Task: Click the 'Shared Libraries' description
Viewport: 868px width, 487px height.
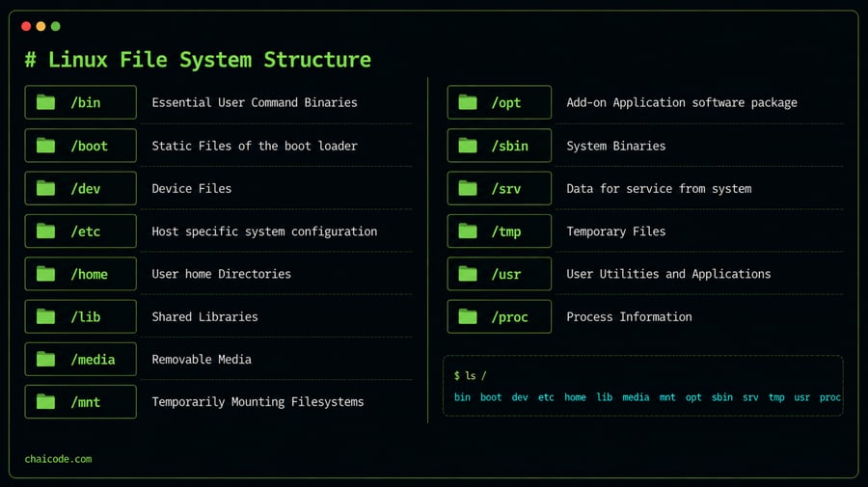Action: pos(204,316)
